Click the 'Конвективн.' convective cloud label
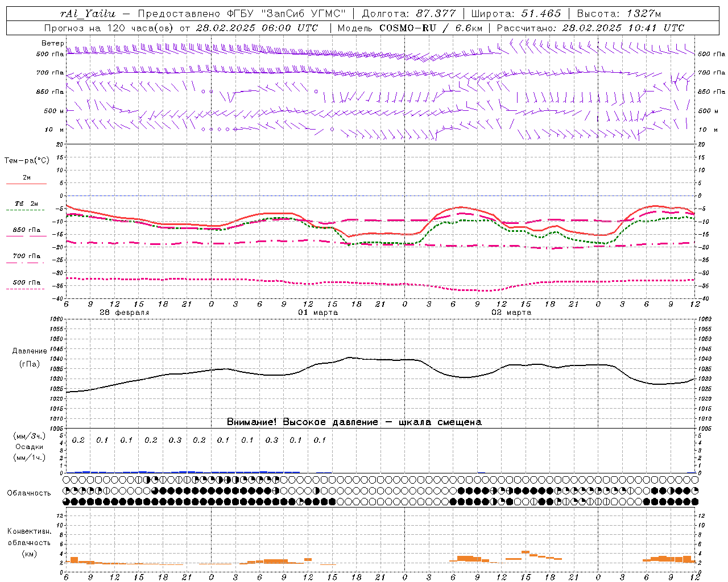The width and height of the screenshot is (728, 582). pos(30,531)
